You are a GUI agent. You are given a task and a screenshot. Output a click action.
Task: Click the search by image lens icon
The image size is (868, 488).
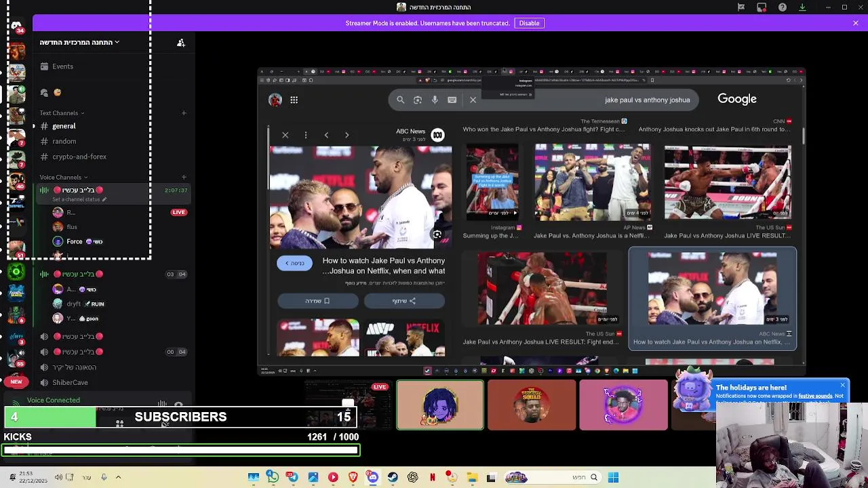click(x=418, y=100)
